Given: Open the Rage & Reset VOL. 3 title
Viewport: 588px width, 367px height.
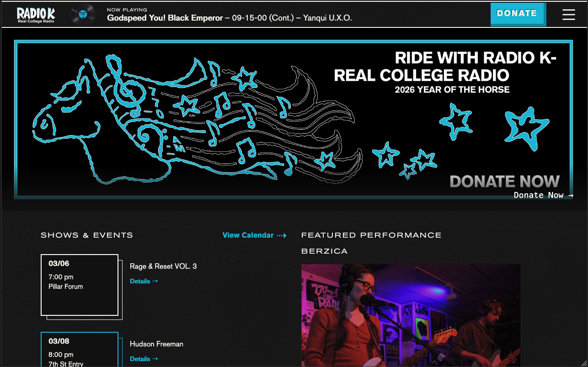Looking at the screenshot, I should 163,266.
